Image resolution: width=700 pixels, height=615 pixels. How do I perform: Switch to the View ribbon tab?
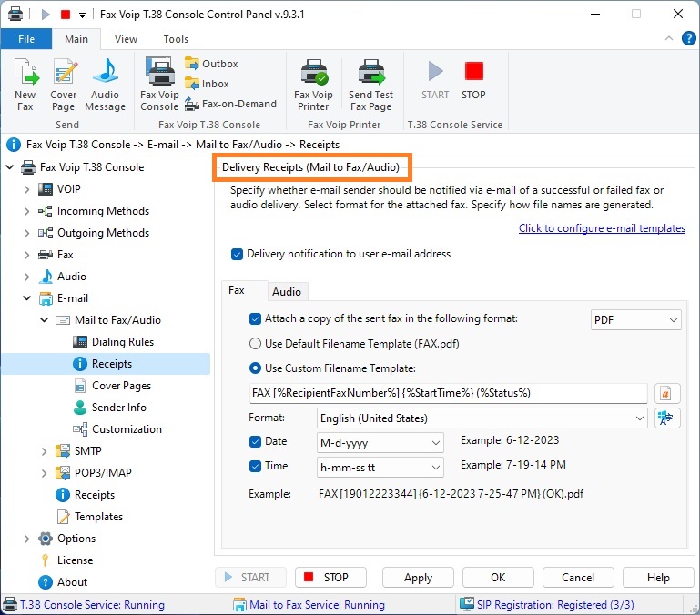point(126,39)
